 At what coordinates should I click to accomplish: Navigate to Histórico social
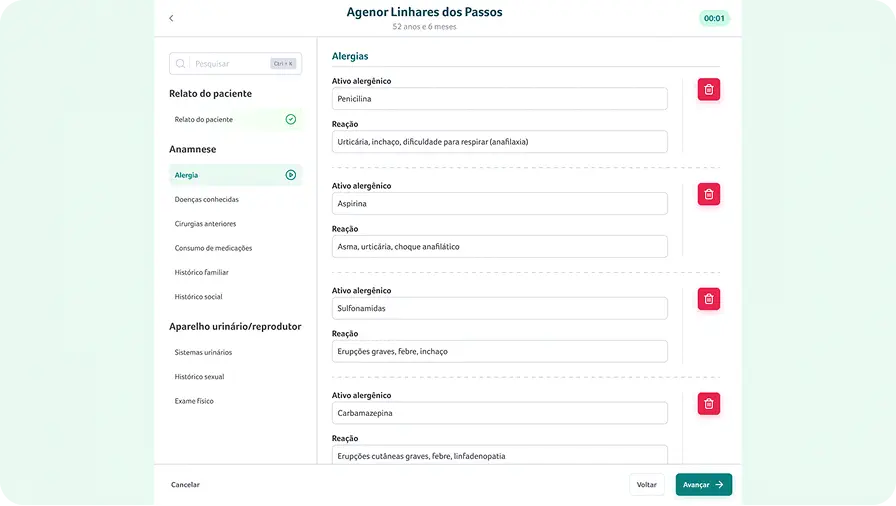click(x=198, y=297)
